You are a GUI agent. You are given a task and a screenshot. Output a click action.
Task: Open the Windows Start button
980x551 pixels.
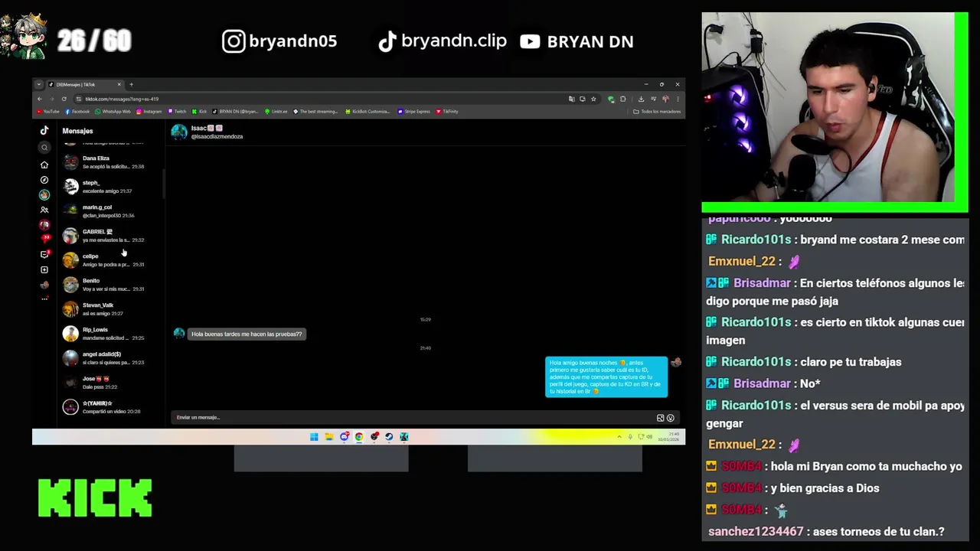point(314,437)
